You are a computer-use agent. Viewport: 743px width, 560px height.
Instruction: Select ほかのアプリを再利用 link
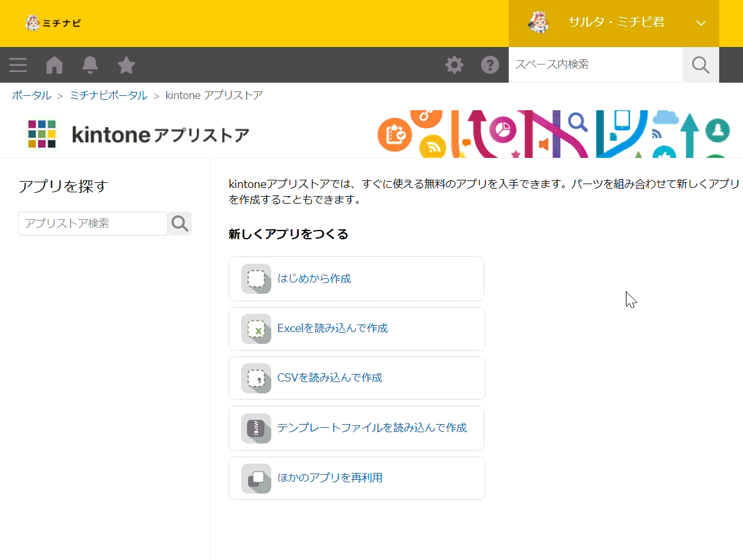click(330, 477)
